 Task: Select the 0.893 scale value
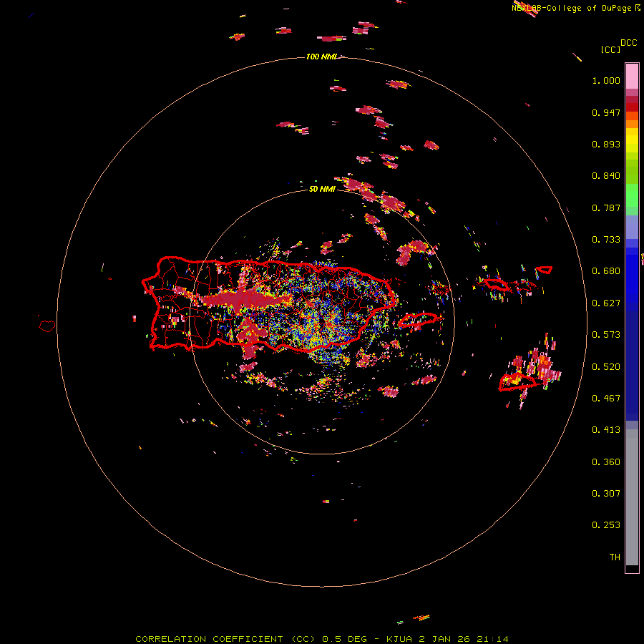(606, 144)
